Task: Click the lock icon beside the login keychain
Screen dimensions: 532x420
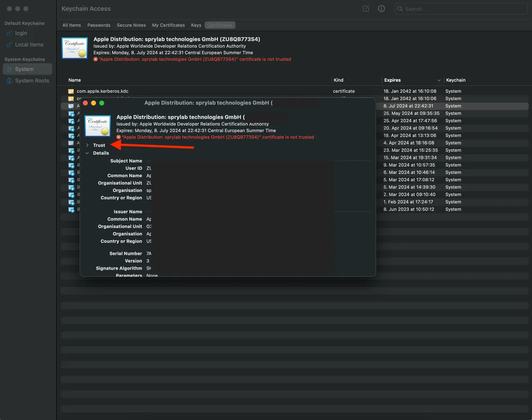Action: [9, 33]
